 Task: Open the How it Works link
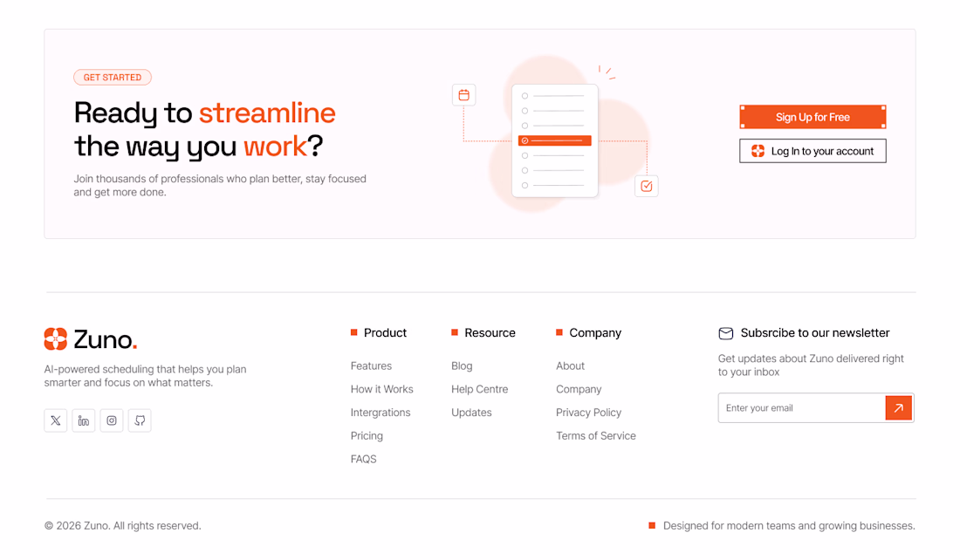click(x=381, y=389)
